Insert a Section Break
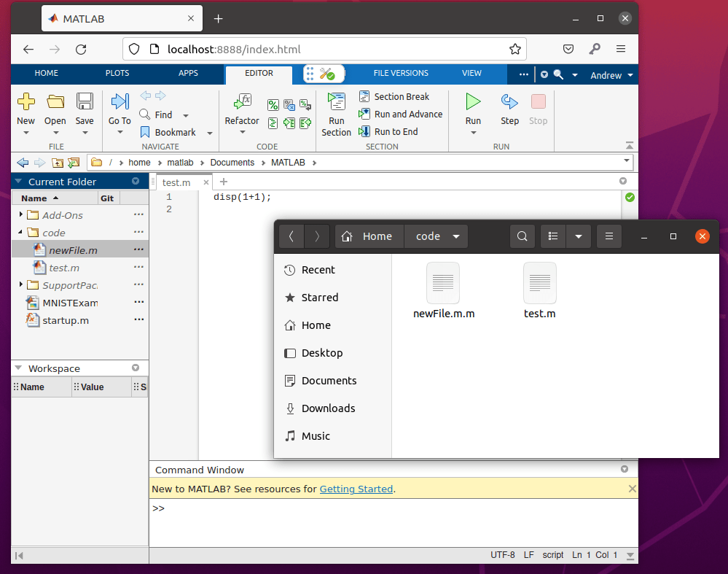Screen dimensions: 728x574 tap(394, 97)
